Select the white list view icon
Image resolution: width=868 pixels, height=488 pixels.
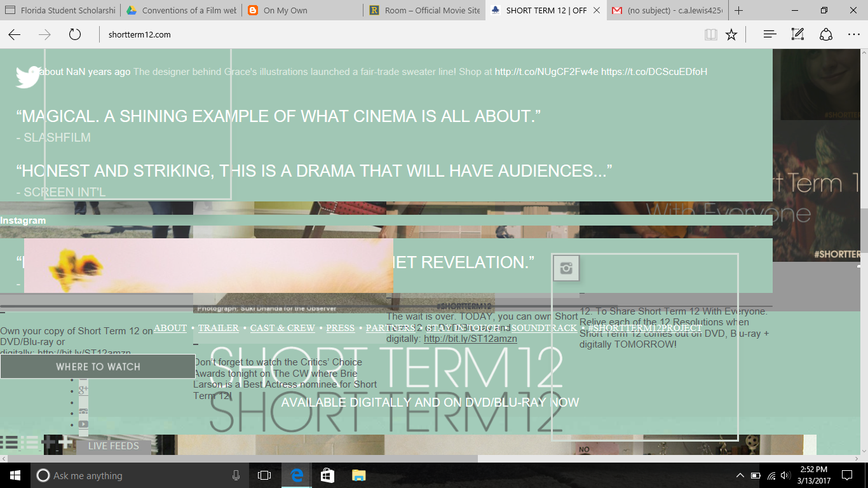29,443
